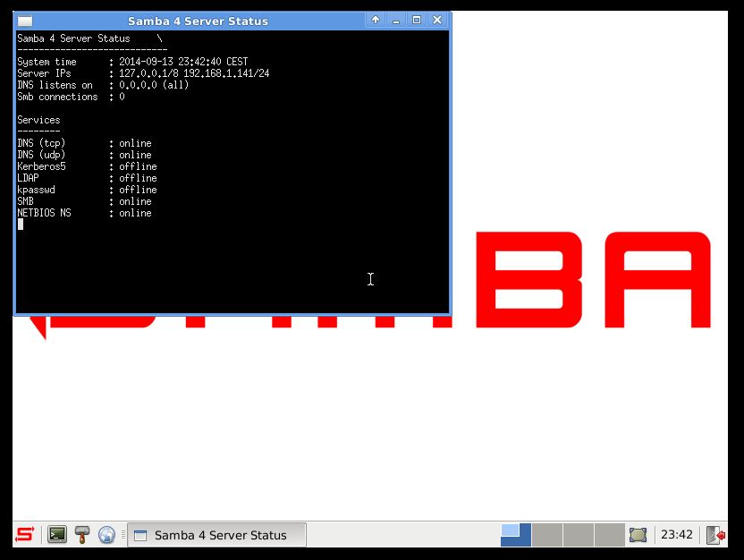The width and height of the screenshot is (744, 560).
Task: Click the Kerberos5 offline row
Action: tap(87, 166)
